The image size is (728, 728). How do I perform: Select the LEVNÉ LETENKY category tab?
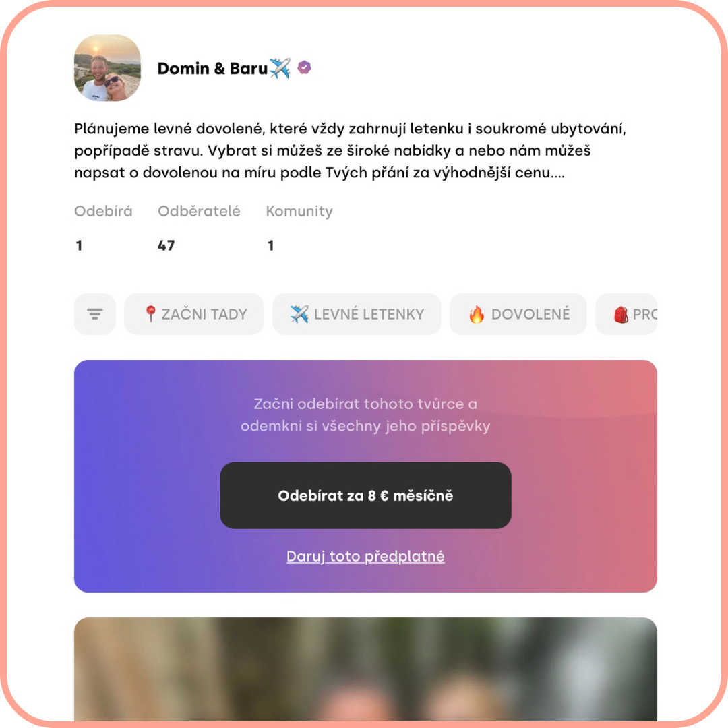(x=357, y=314)
